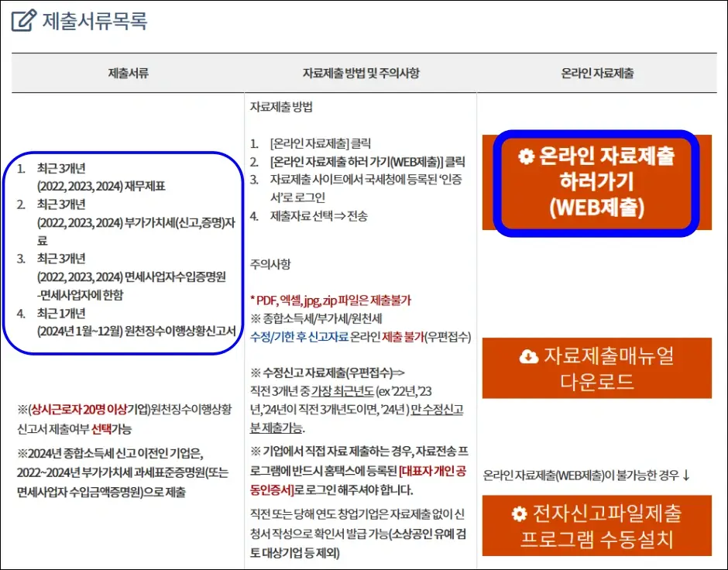Download the 자료제출매뉴얼 다운로드 button
This screenshot has height=570, width=728.
click(596, 368)
